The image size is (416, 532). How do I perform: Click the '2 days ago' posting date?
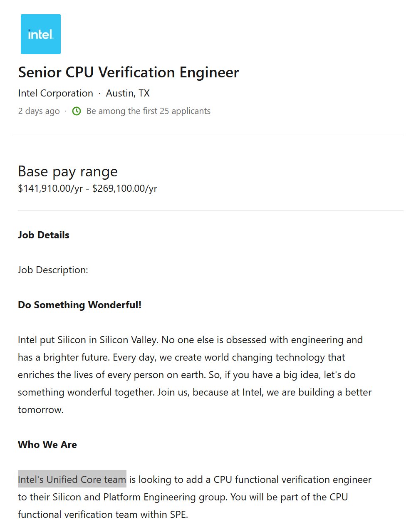[39, 111]
